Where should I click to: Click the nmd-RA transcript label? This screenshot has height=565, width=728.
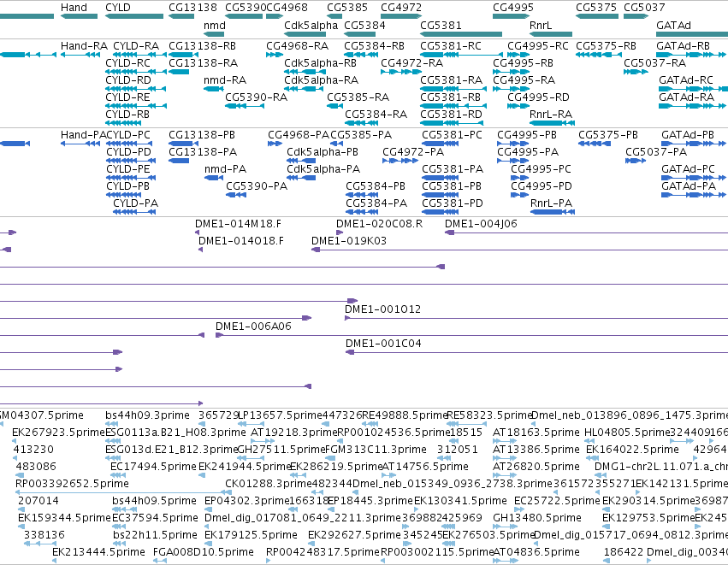[x=225, y=80]
